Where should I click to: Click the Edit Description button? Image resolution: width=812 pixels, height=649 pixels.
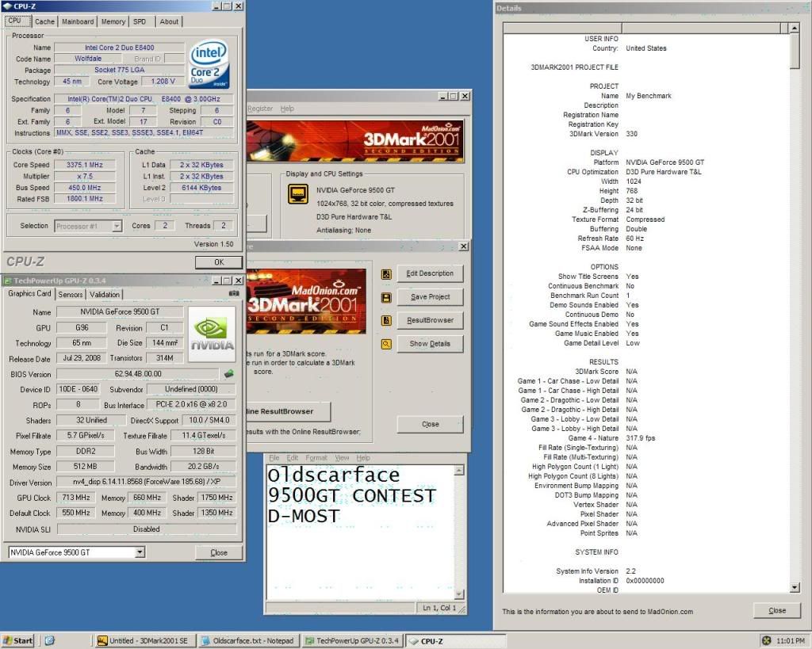(430, 273)
